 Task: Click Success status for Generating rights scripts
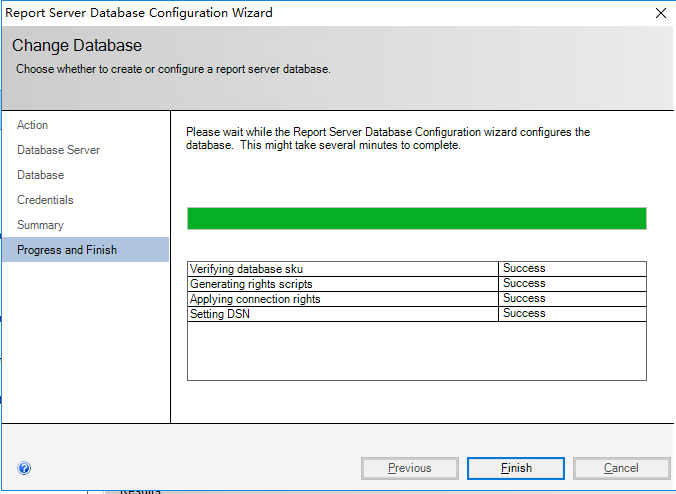click(524, 283)
